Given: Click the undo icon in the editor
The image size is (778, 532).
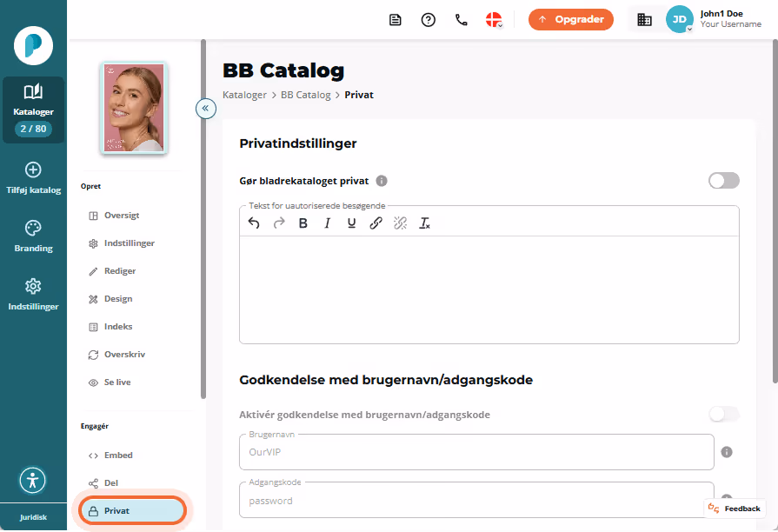Looking at the screenshot, I should click(254, 223).
